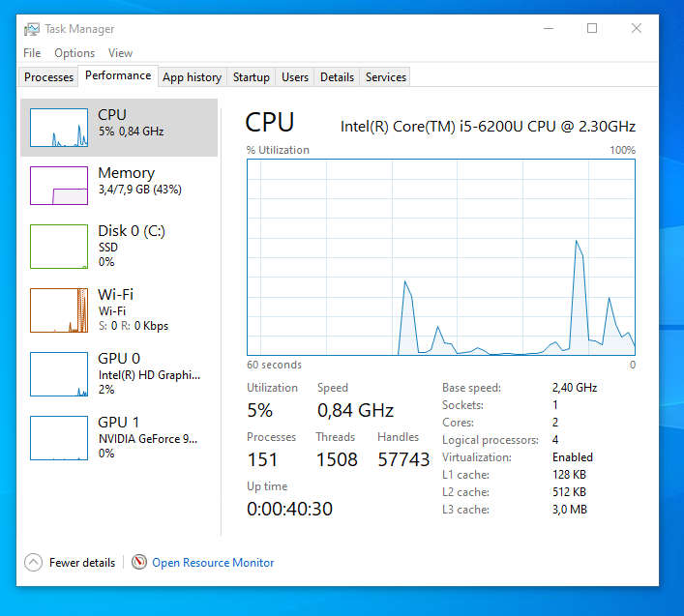684x616 pixels.
Task: Minimize the Task Manager window
Action: click(x=549, y=28)
